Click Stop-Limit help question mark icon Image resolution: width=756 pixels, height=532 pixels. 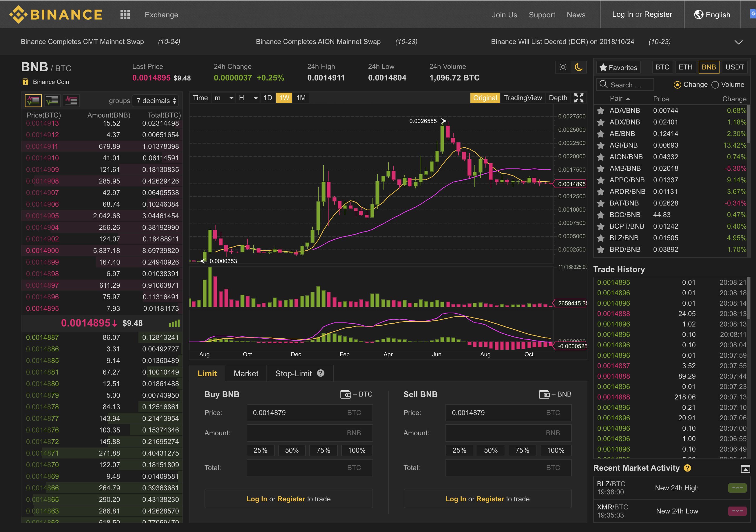(x=320, y=373)
